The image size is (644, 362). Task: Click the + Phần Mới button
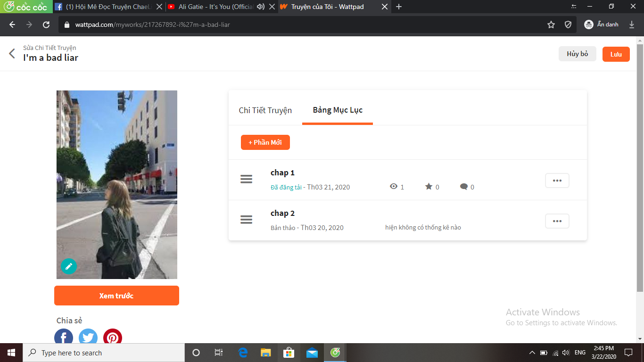click(265, 142)
